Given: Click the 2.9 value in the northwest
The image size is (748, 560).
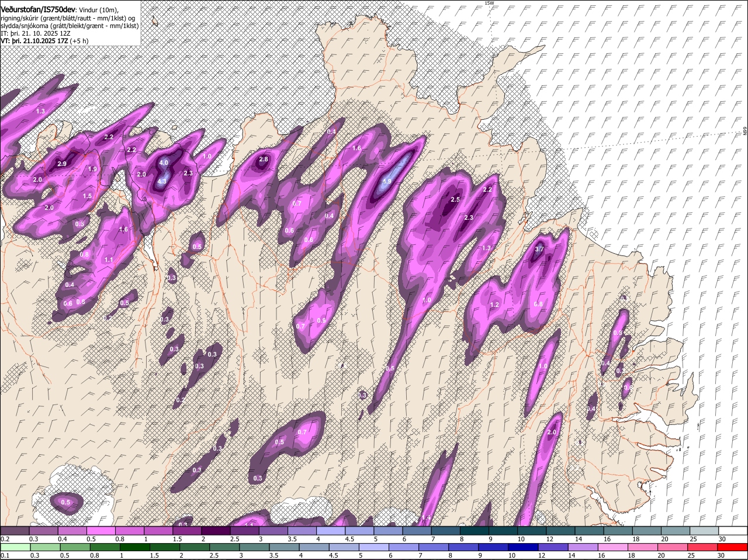Looking at the screenshot, I should (x=62, y=164).
